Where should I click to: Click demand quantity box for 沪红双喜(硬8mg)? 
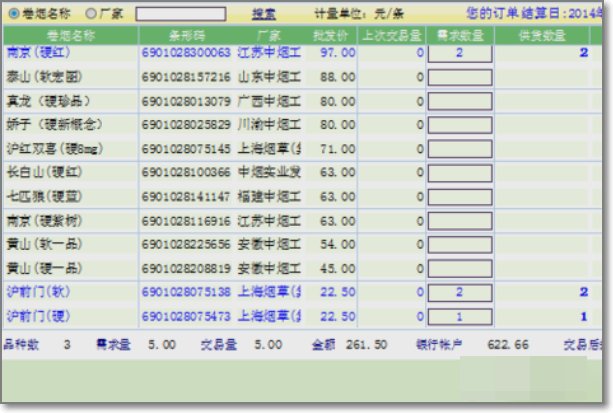(x=460, y=149)
